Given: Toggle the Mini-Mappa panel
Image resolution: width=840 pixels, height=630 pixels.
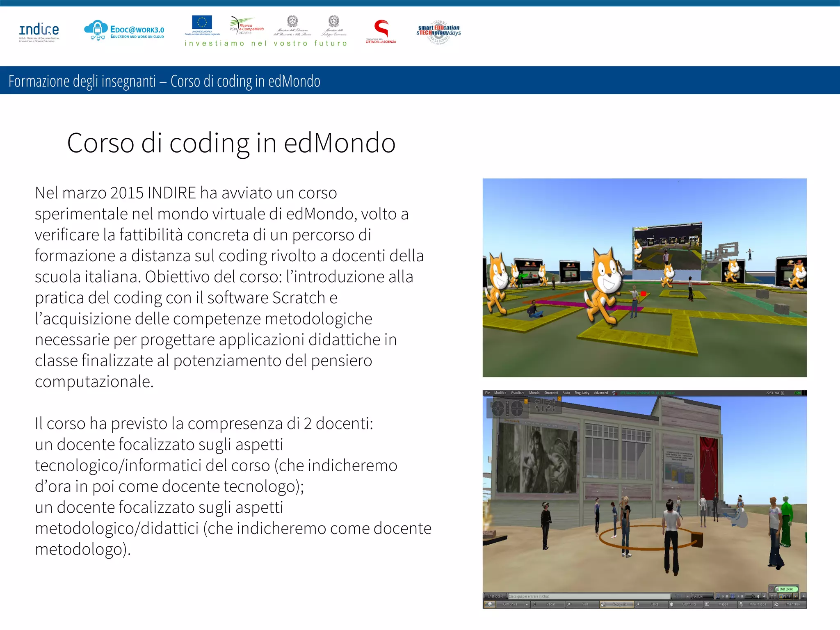Looking at the screenshot, I should coord(755,604).
